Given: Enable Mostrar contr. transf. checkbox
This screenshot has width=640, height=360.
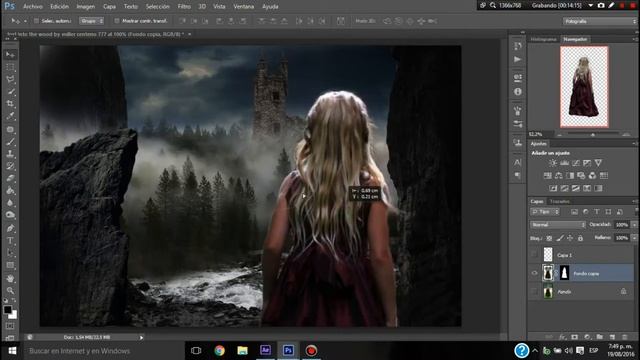Looking at the screenshot, I should click(x=117, y=21).
